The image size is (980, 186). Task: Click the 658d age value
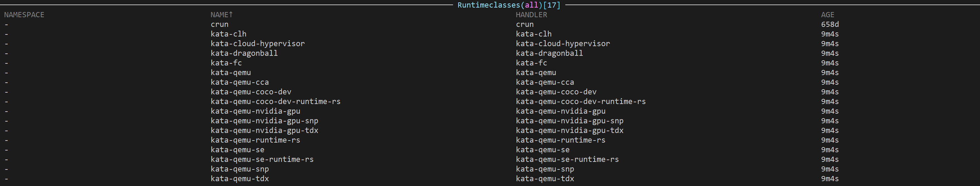click(x=830, y=24)
